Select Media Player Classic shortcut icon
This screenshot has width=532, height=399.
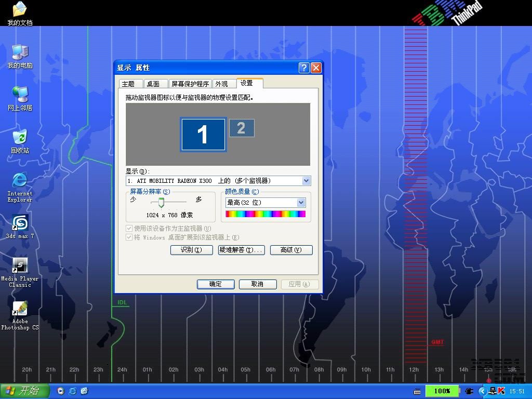(20, 265)
